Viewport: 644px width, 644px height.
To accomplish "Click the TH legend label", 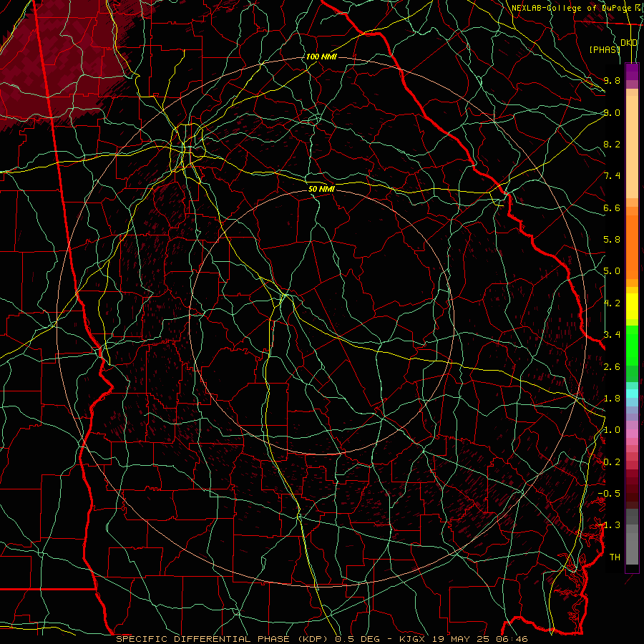I will pyautogui.click(x=615, y=557).
